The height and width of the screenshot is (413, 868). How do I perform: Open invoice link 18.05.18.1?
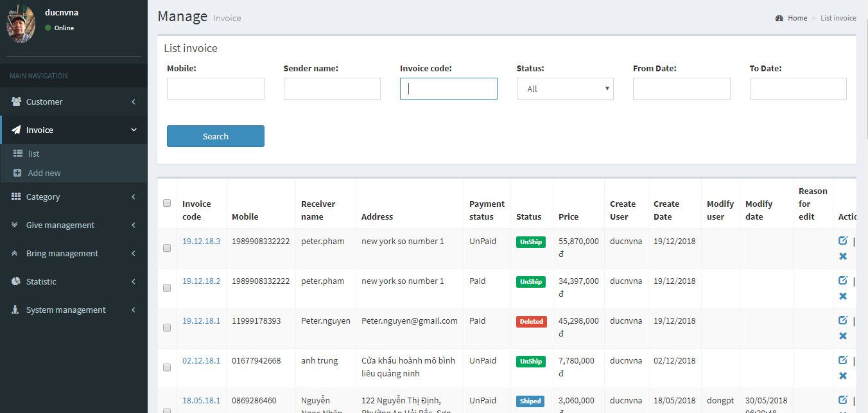201,400
